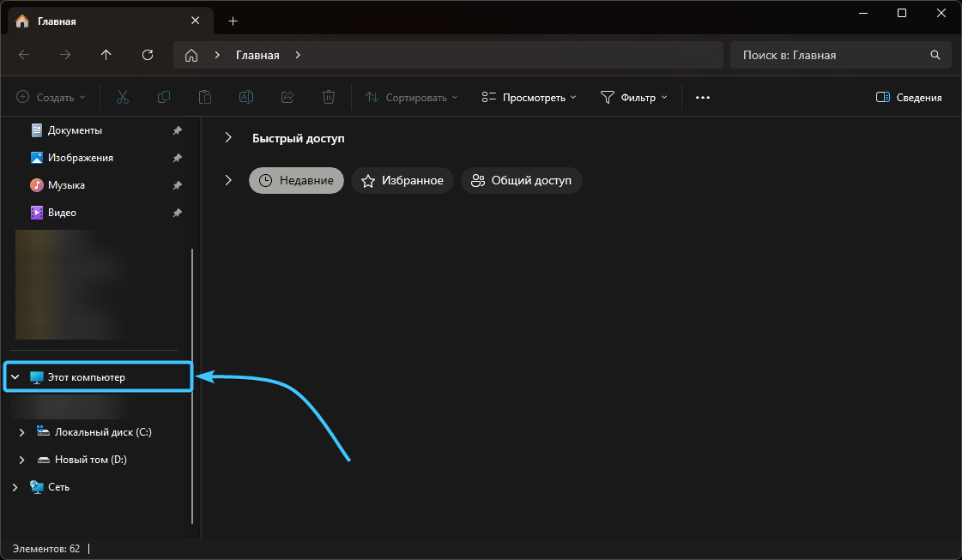Expand Локальный диск (C:) in sidebar

pos(22,432)
